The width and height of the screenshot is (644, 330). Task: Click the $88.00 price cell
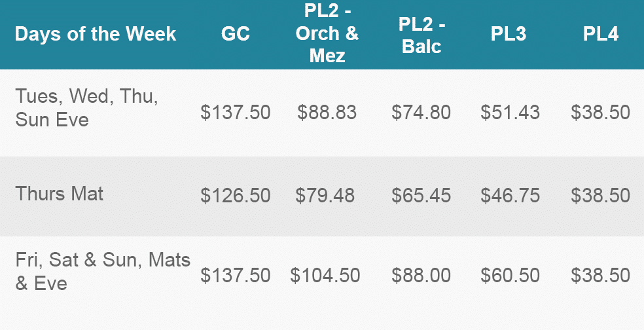coord(421,276)
